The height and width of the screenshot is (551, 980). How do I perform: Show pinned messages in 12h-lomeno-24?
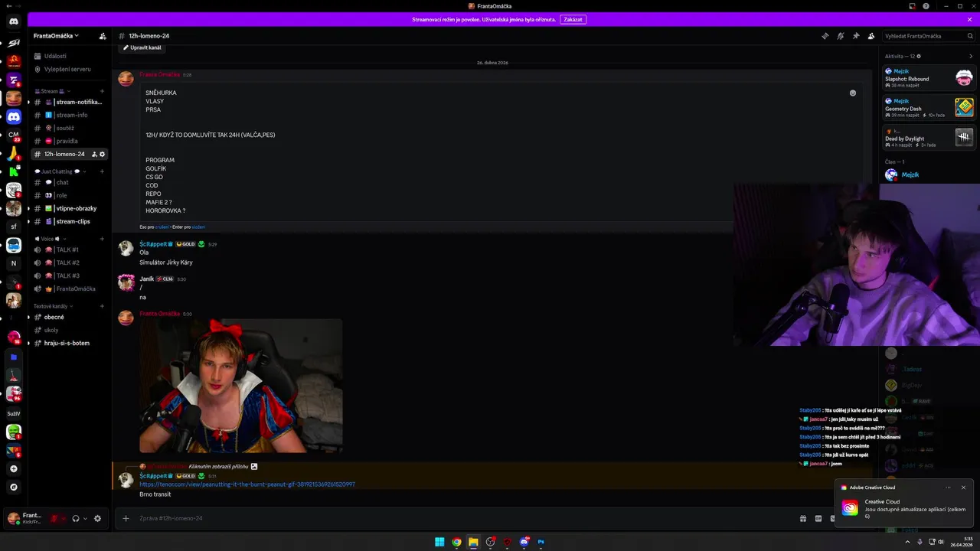(x=856, y=36)
